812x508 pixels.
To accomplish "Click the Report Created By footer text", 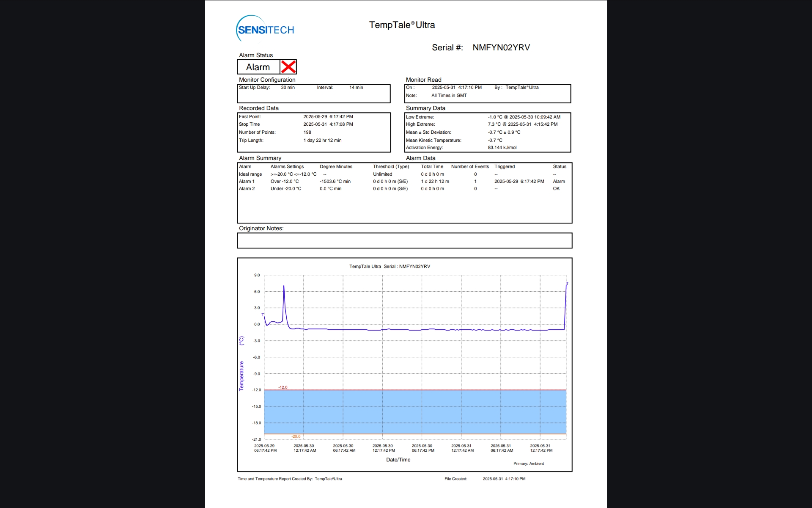I will (290, 479).
